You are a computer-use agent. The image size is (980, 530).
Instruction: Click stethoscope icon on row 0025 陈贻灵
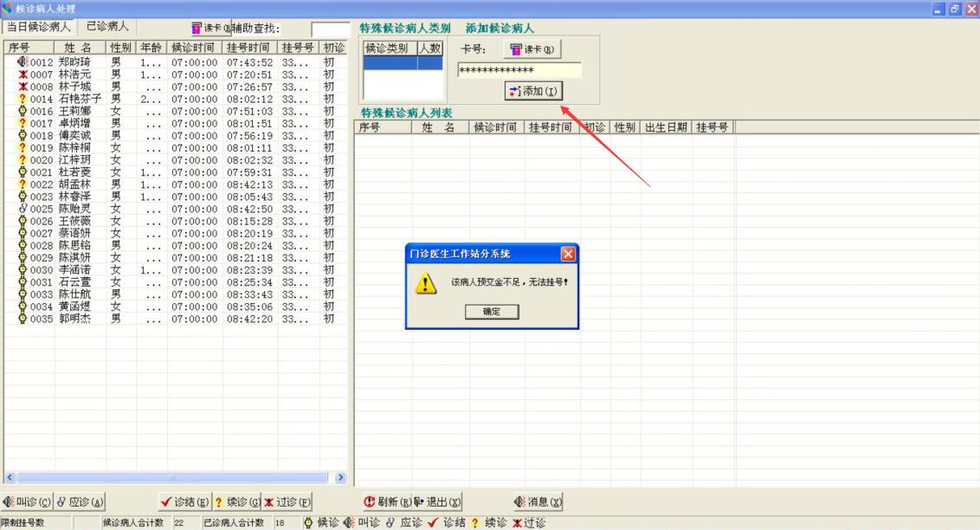[x=23, y=208]
